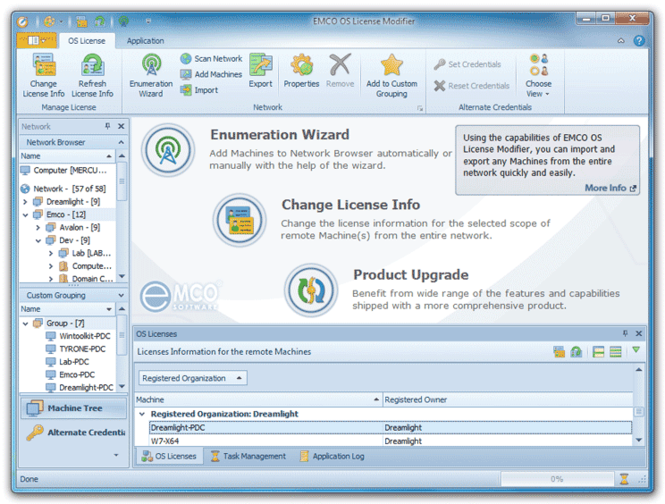Viewport: 665px width, 504px height.
Task: Click large Product Upgrade circle icon
Action: [311, 290]
